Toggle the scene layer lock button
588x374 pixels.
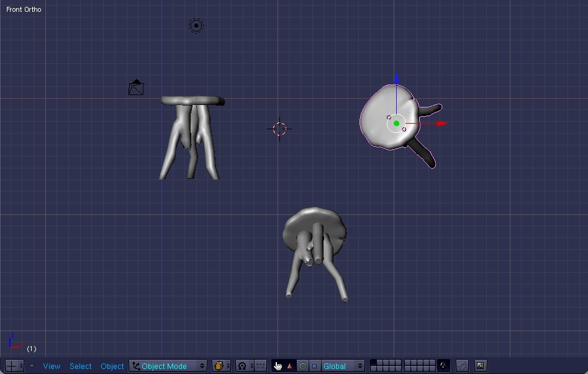[445, 366]
